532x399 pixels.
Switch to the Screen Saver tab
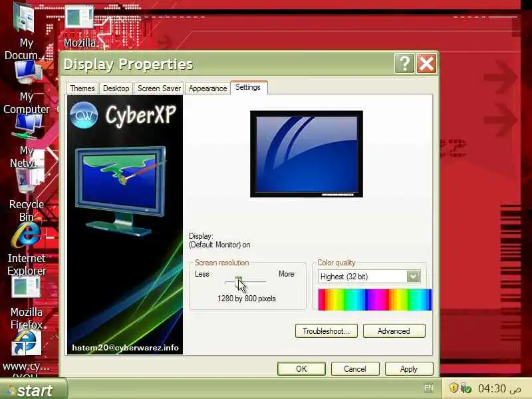[159, 88]
